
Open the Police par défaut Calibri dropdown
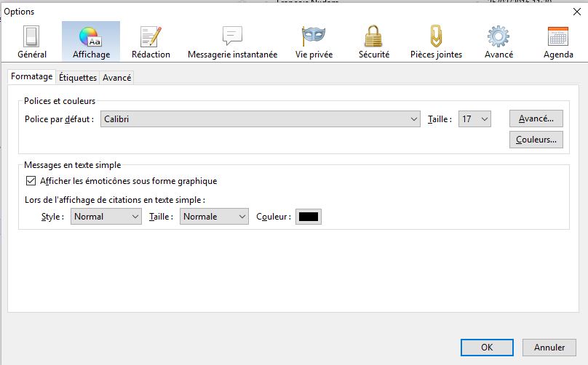tap(261, 119)
